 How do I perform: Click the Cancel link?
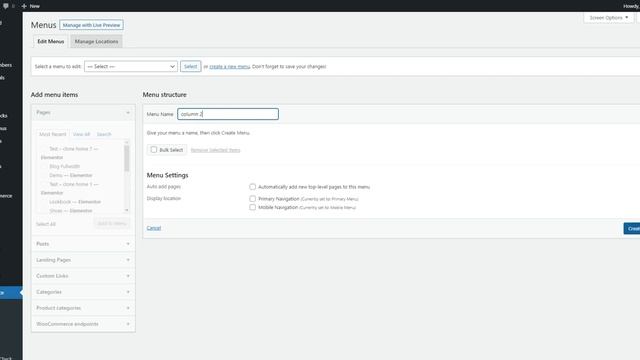coord(154,228)
